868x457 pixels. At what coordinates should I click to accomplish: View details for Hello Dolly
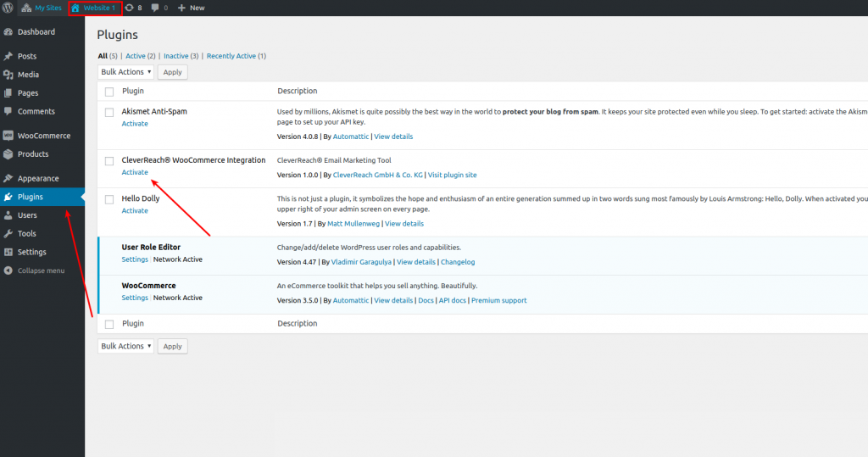coord(404,223)
